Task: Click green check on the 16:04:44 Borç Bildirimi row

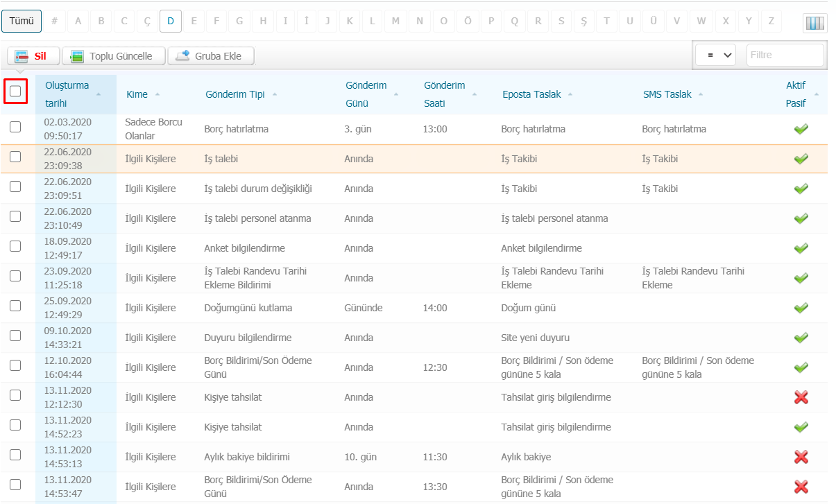Action: coord(801,367)
